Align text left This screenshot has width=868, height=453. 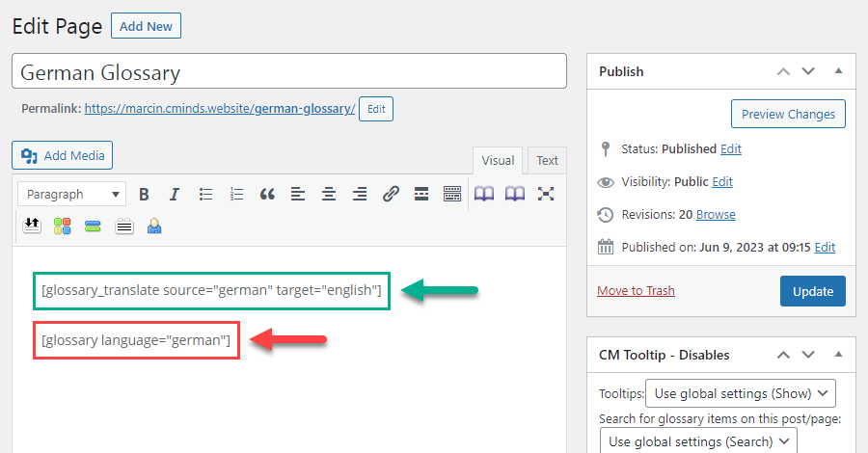tap(298, 194)
